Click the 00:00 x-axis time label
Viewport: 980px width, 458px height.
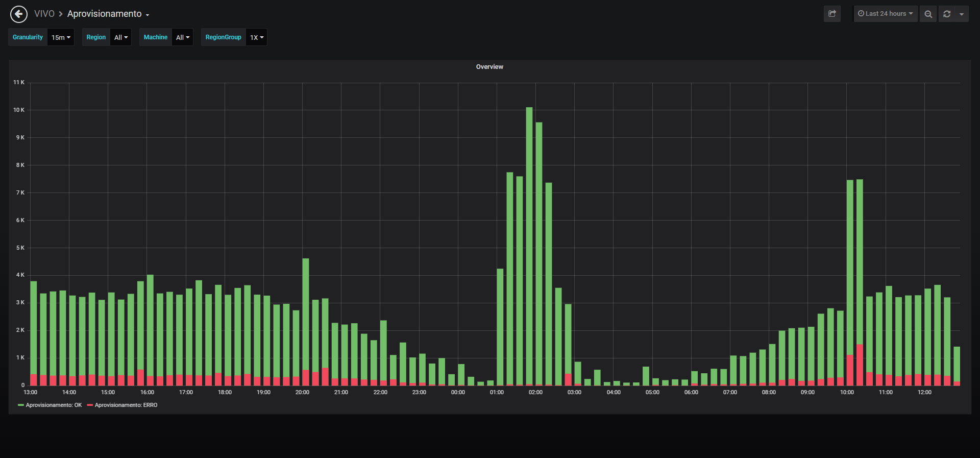[458, 392]
